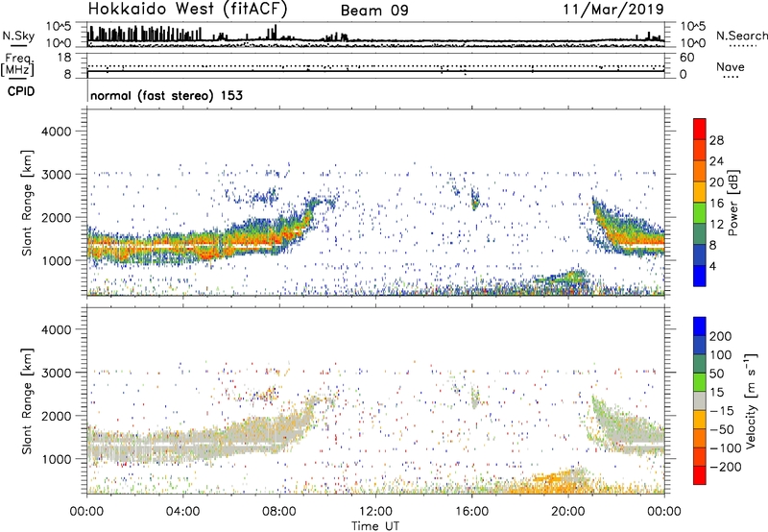Click the blue bottom of the power colorbar

700,277
